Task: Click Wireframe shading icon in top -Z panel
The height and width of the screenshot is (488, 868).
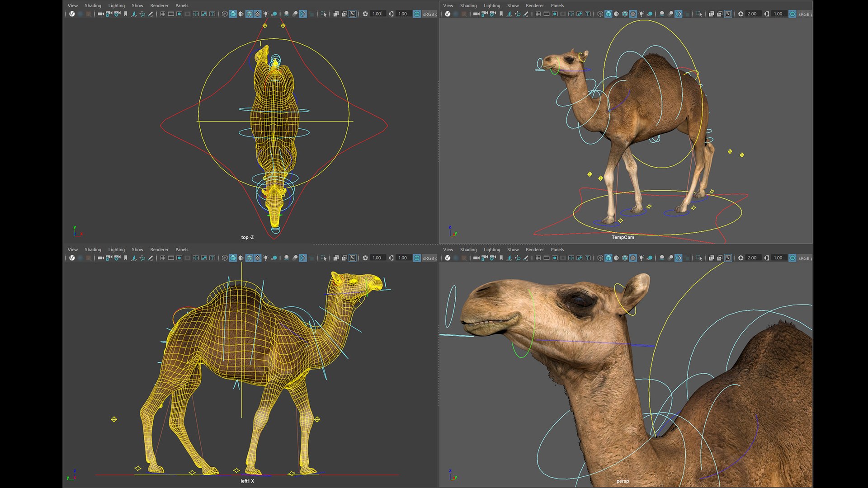Action: [225, 14]
